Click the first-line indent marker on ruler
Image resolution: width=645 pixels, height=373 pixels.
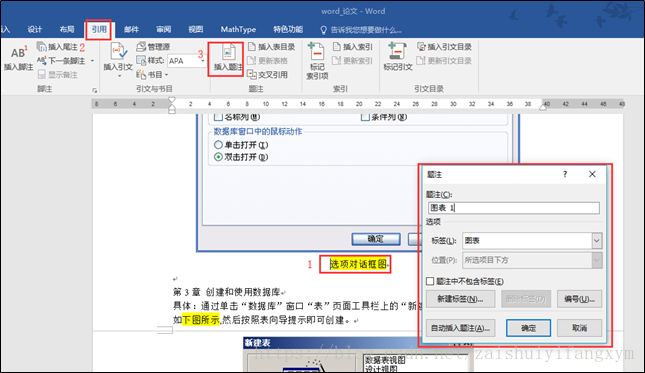172,100
